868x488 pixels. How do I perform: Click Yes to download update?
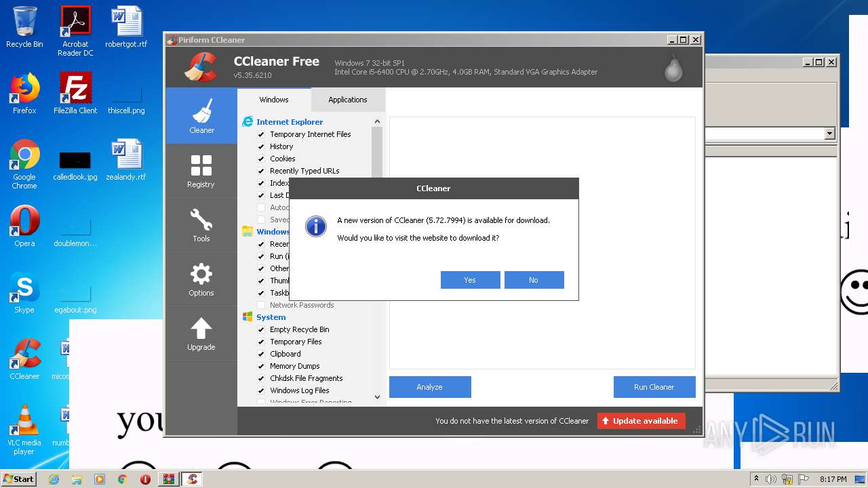tap(470, 280)
